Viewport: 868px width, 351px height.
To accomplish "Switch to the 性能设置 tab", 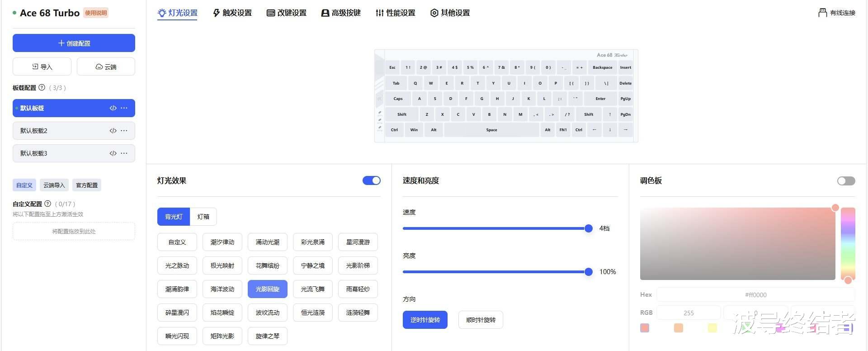I will tap(396, 13).
